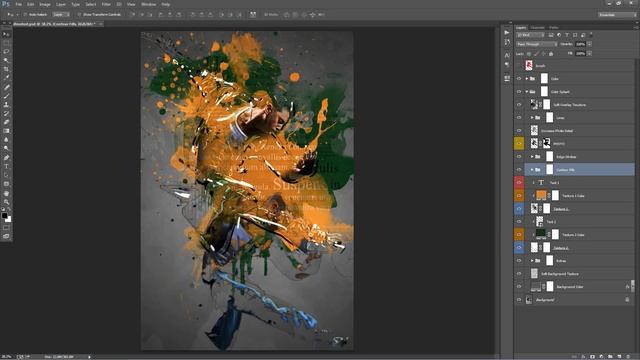Click the foreground color swatch
The image size is (640, 360).
pos(4,216)
